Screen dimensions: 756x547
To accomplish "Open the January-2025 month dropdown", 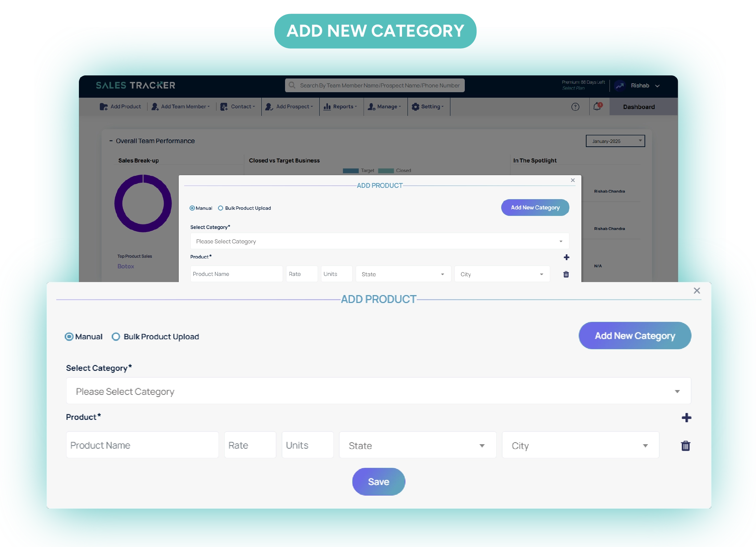I will point(615,141).
